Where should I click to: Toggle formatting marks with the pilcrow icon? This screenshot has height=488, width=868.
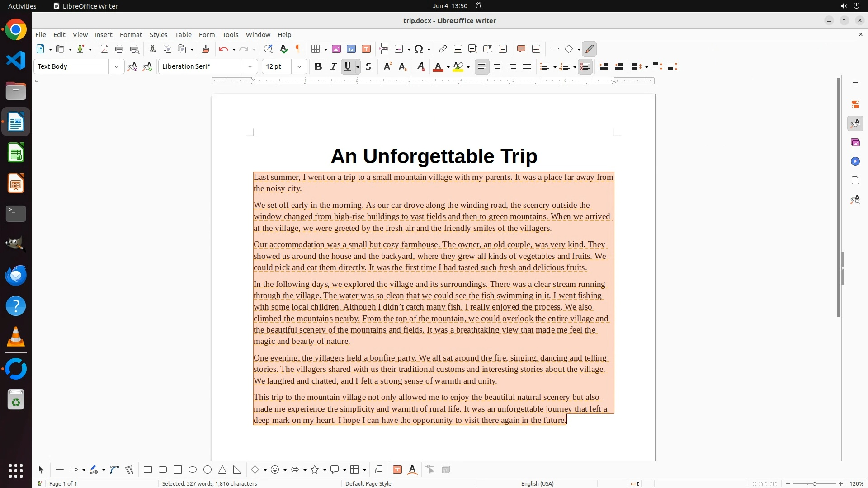(298, 49)
